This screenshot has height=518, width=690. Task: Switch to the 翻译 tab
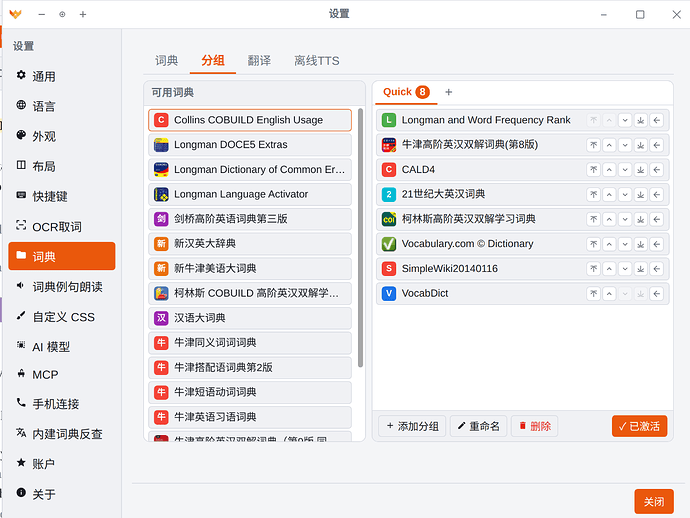[x=259, y=61]
